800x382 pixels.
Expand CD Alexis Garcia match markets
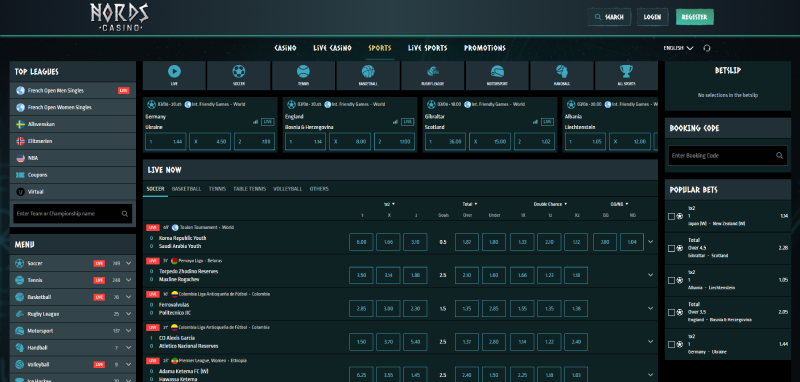click(x=651, y=342)
